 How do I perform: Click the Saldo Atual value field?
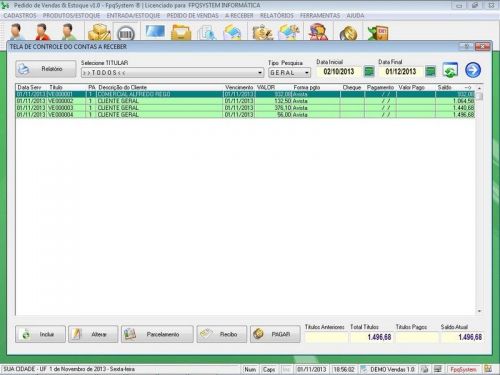[x=462, y=337]
